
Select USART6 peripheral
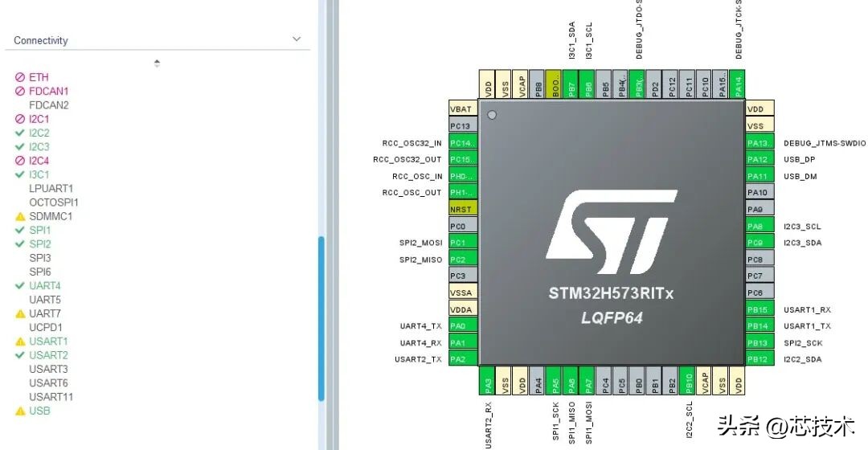coord(48,382)
